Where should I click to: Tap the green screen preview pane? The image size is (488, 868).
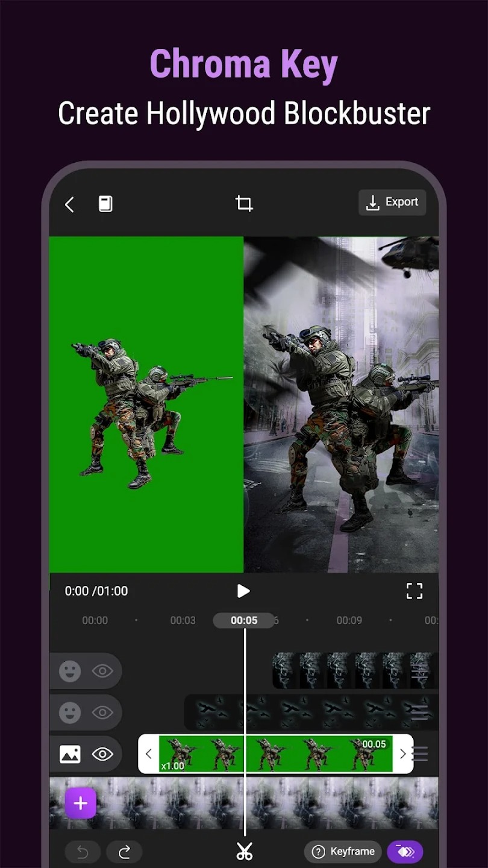point(146,404)
